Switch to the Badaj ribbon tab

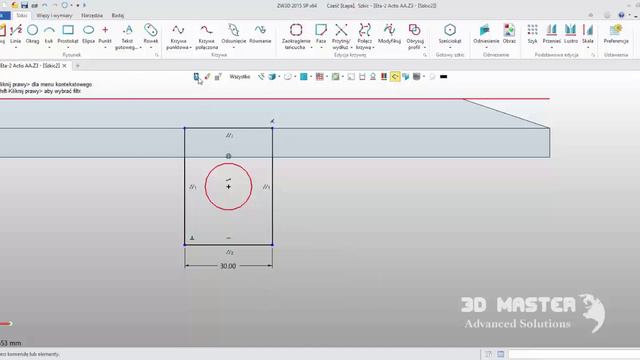point(118,16)
